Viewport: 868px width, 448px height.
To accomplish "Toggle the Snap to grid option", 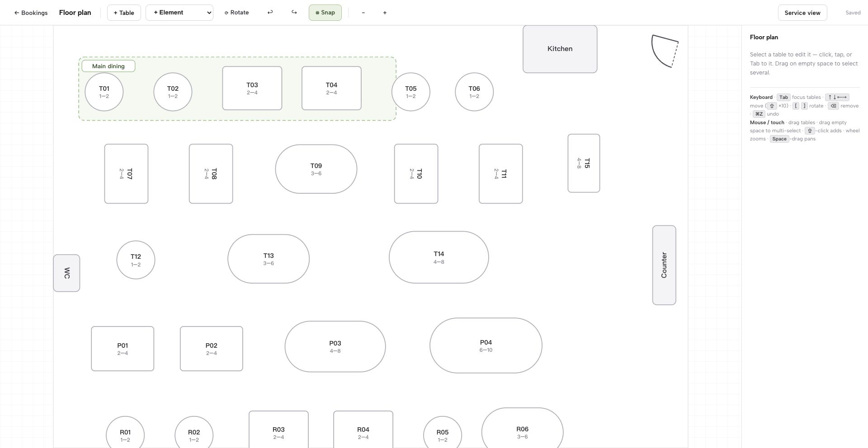I will [325, 13].
